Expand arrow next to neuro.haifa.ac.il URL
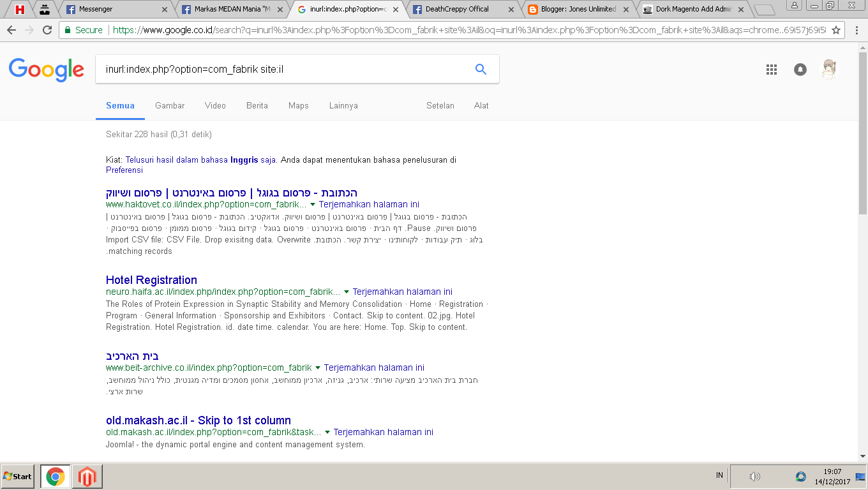 point(347,292)
